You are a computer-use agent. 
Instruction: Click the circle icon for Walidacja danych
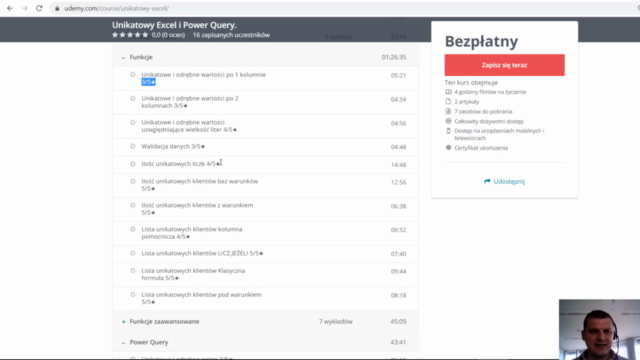pos(133,146)
